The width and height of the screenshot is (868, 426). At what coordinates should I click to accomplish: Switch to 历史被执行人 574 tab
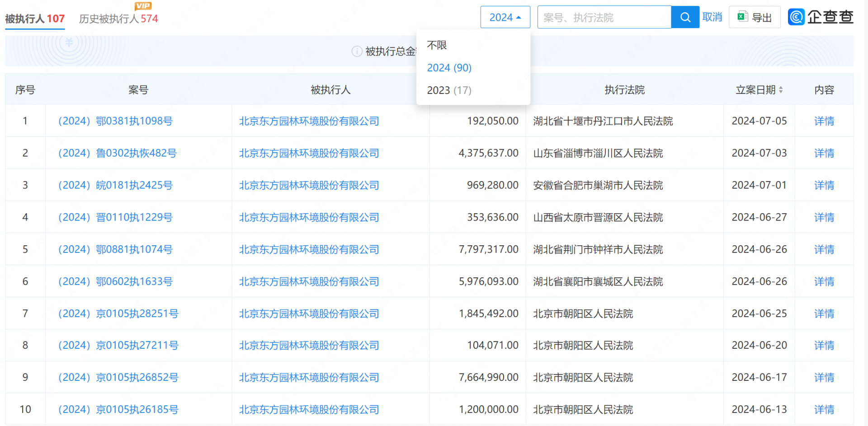click(x=118, y=19)
